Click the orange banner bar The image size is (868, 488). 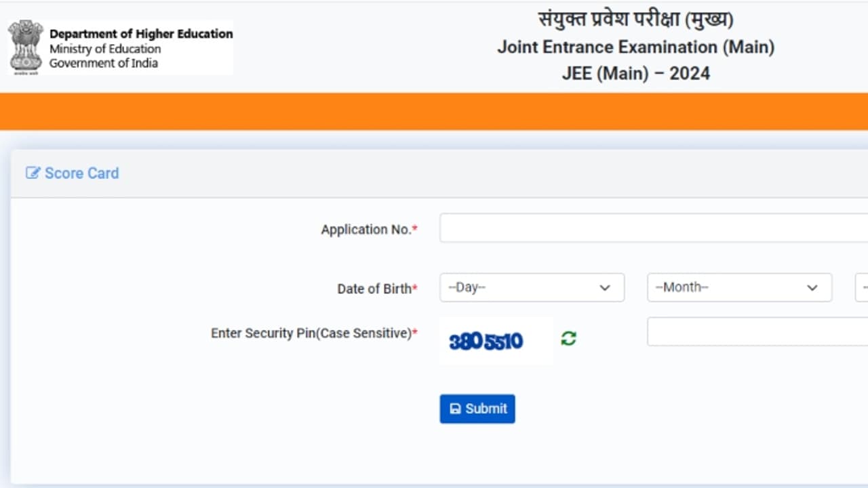(x=434, y=111)
